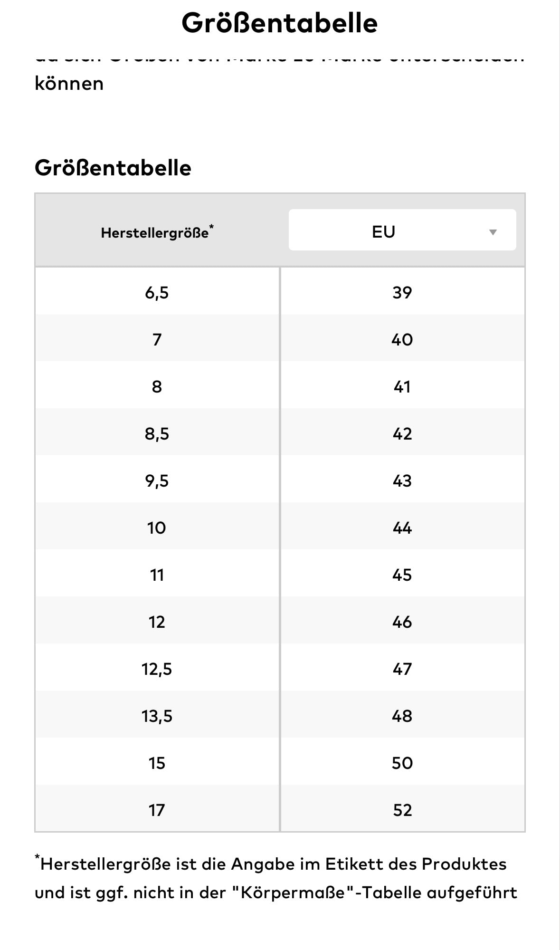
Task: Click the EU size 48 cell
Action: [x=402, y=716]
